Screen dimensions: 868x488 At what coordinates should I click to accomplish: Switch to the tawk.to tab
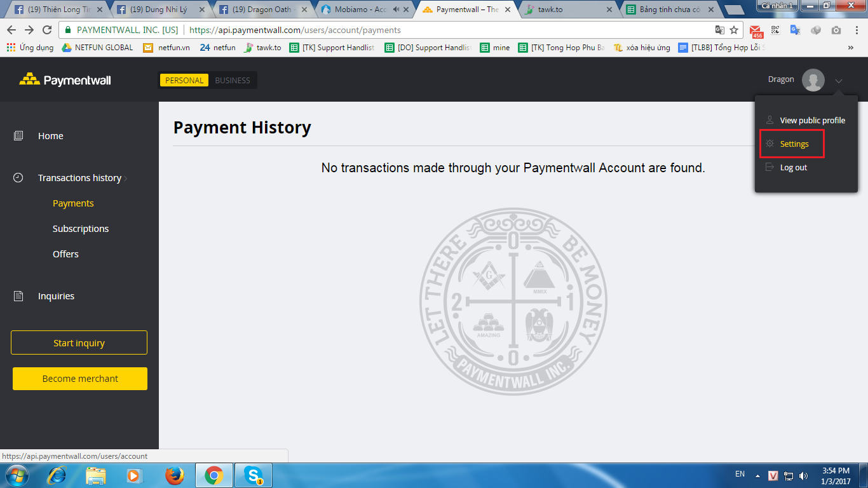(567, 10)
